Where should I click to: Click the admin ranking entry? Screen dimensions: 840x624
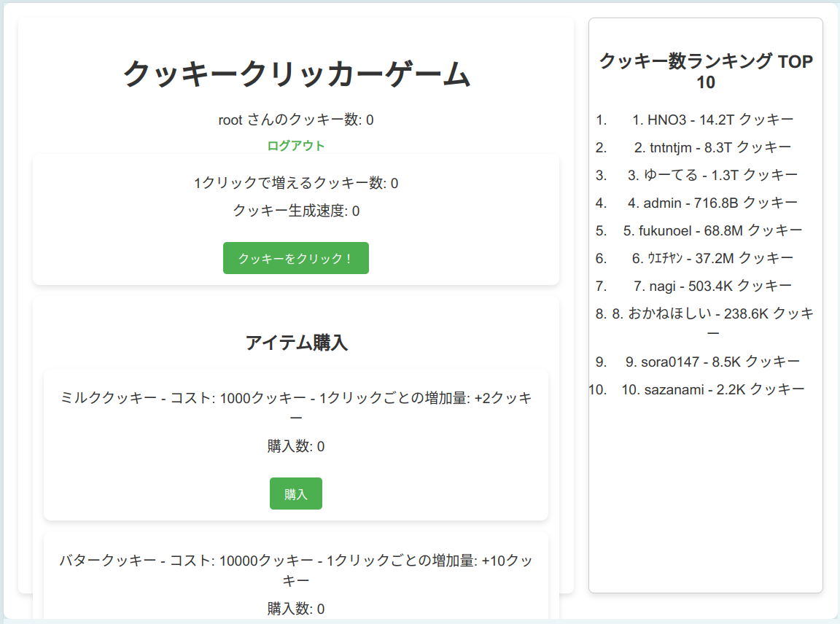point(712,203)
